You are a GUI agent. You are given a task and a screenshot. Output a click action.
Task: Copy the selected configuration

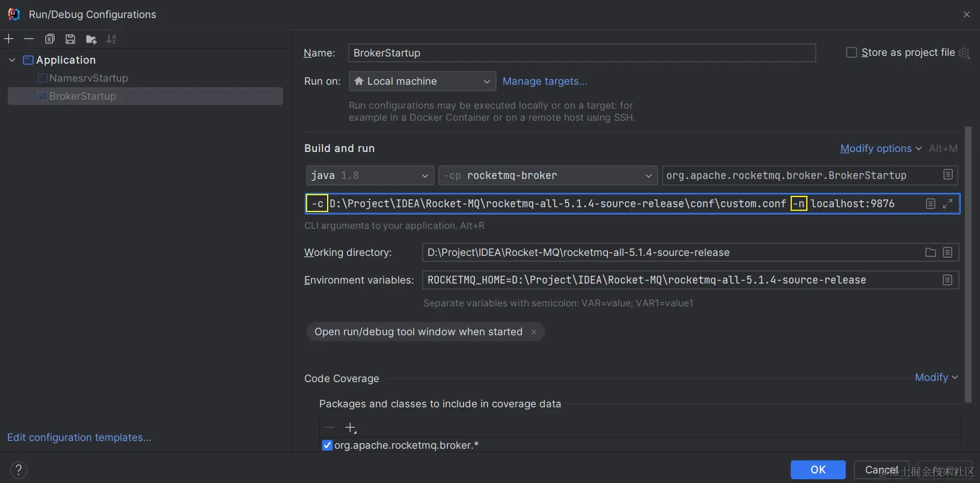tap(50, 39)
